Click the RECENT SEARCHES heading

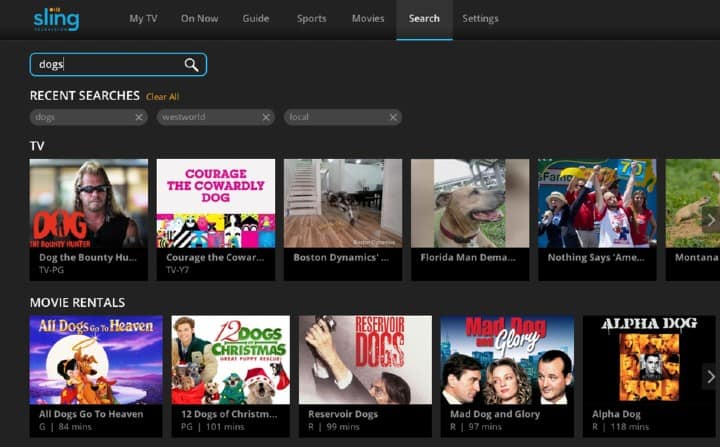pyautogui.click(x=84, y=96)
